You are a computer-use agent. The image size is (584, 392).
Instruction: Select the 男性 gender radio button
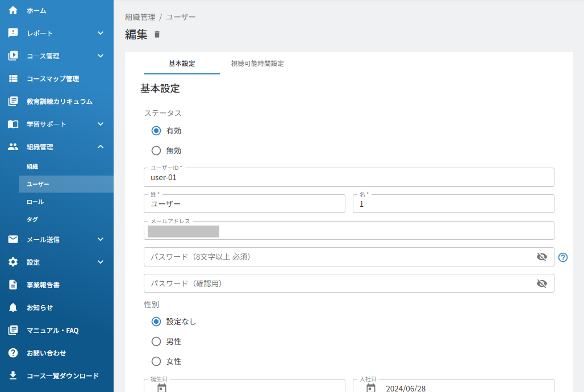156,341
